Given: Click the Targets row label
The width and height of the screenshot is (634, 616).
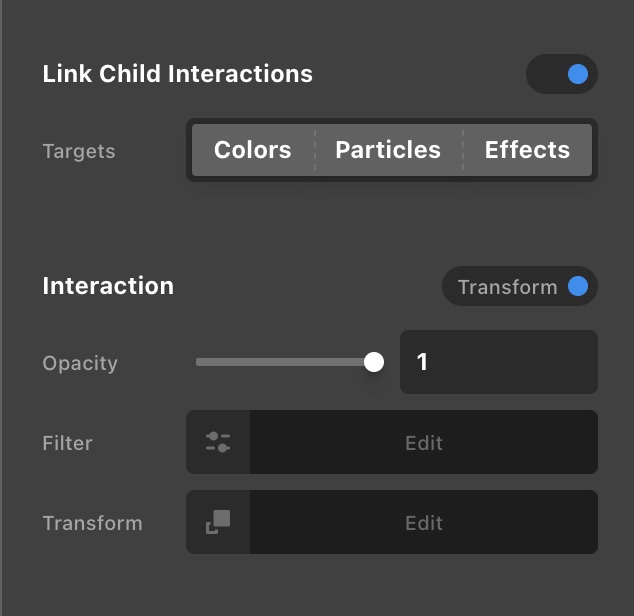Looking at the screenshot, I should pos(79,152).
